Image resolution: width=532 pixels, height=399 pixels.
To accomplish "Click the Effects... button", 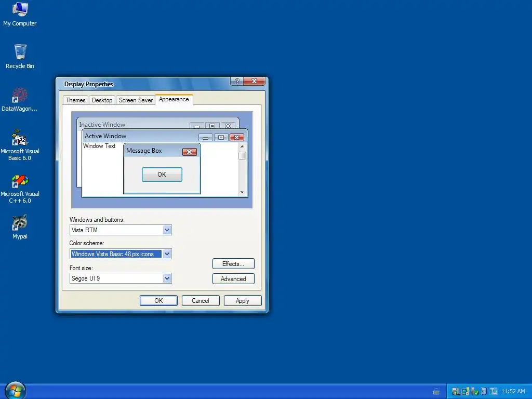I will click(x=233, y=263).
